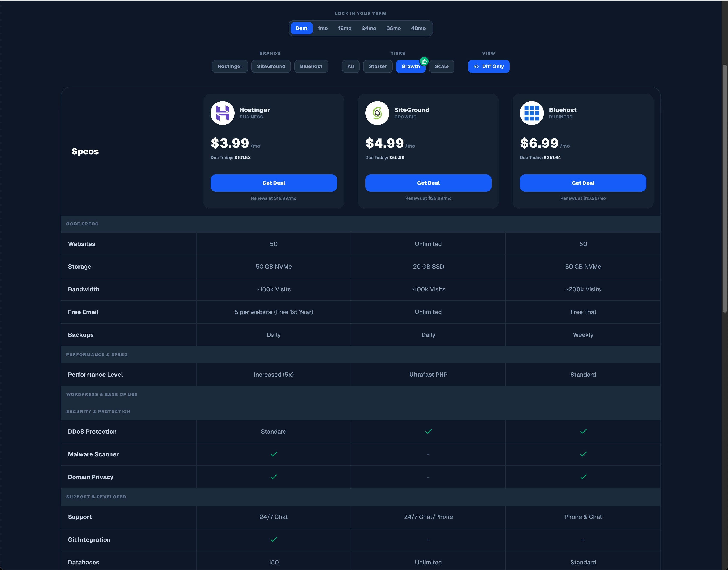The image size is (728, 570).
Task: Click the green thumbs-up badge on Growth
Action: [424, 61]
